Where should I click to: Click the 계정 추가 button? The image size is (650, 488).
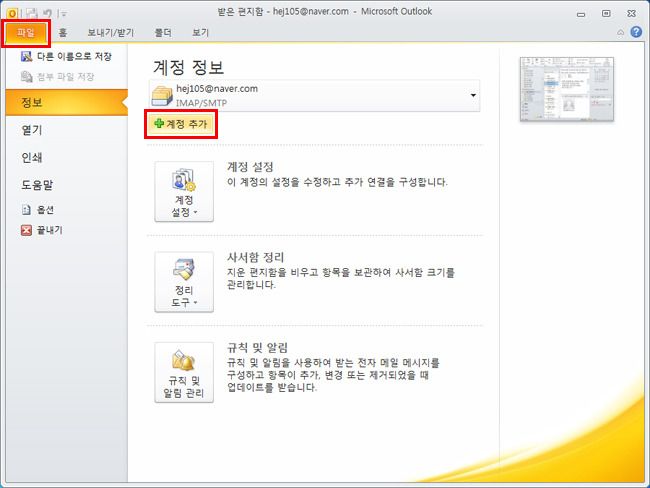181,124
